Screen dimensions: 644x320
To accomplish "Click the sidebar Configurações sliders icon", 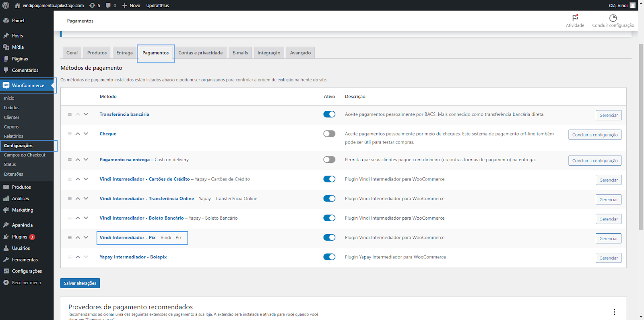I will tap(6, 271).
